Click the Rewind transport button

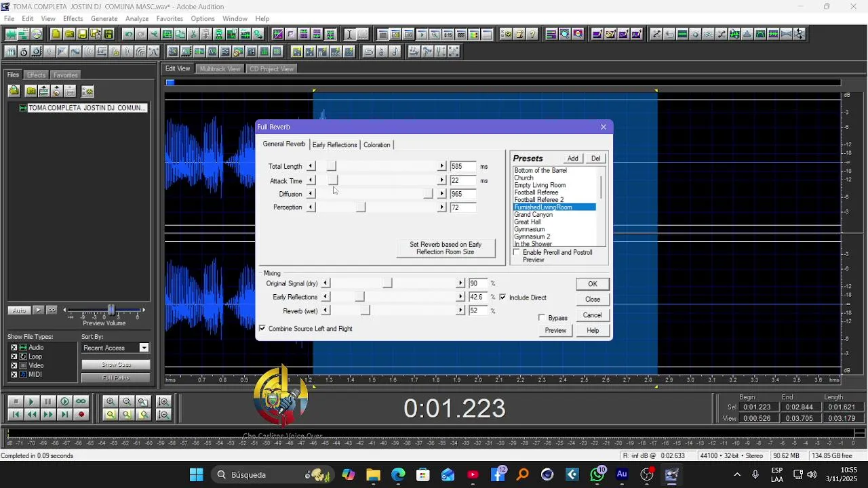click(32, 414)
